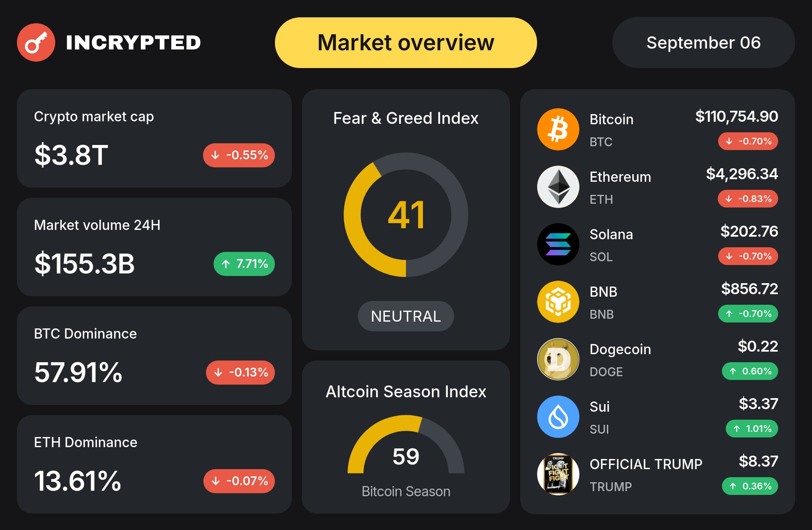Click the market volume 7.71% green badge
This screenshot has width=812, height=530.
244,264
